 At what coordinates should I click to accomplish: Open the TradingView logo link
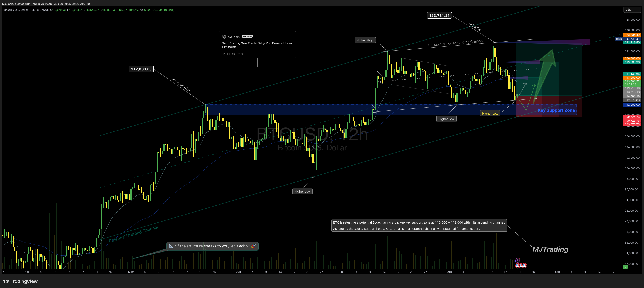coord(20,281)
